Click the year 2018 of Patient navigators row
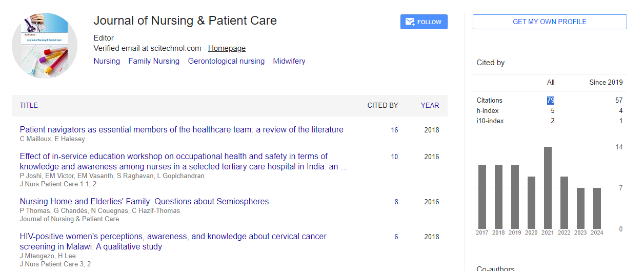Screen dimensions: 644x271 (x=432, y=130)
